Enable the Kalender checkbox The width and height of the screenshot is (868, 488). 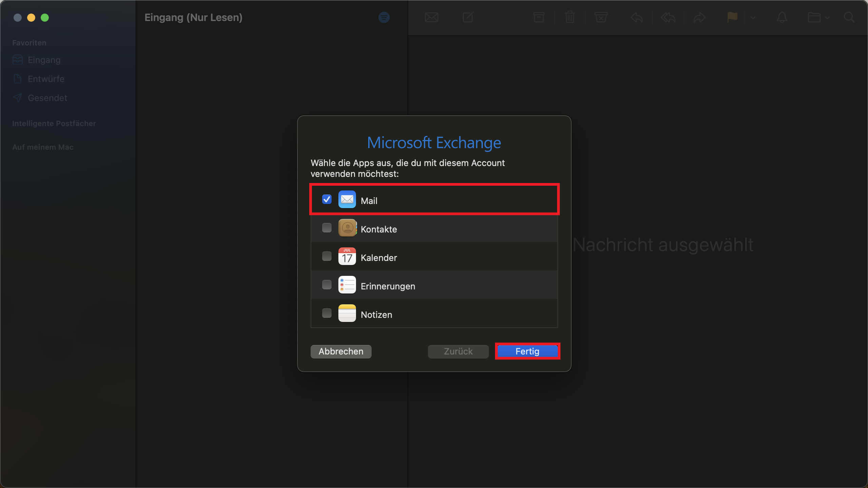pyautogui.click(x=327, y=256)
